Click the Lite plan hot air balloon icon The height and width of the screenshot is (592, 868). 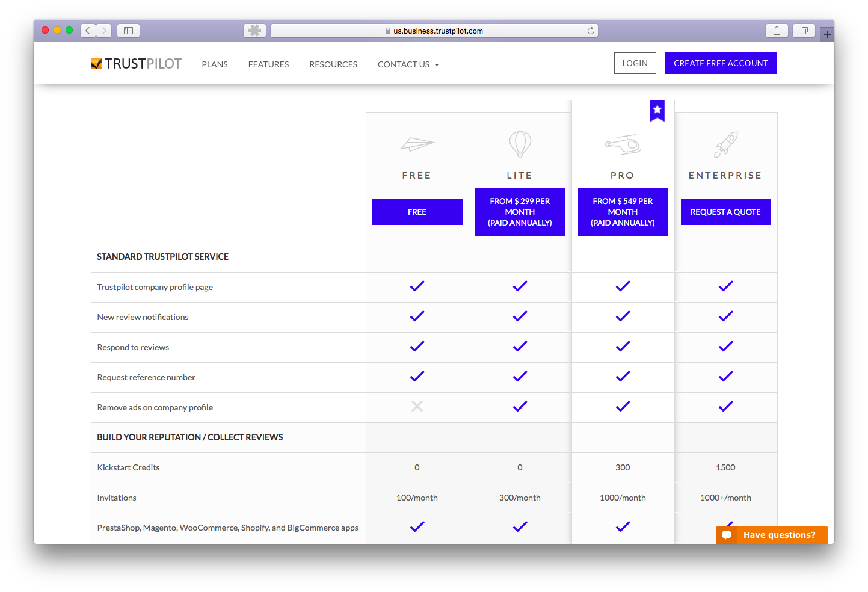pyautogui.click(x=520, y=144)
